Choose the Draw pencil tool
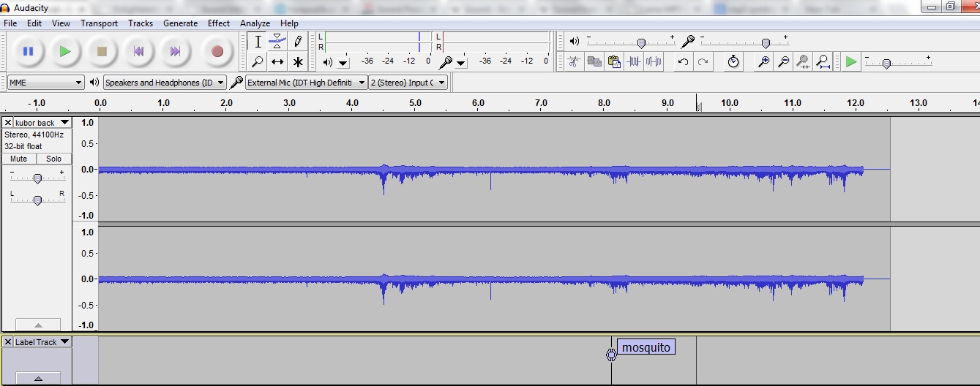The height and width of the screenshot is (386, 980). [x=298, y=41]
